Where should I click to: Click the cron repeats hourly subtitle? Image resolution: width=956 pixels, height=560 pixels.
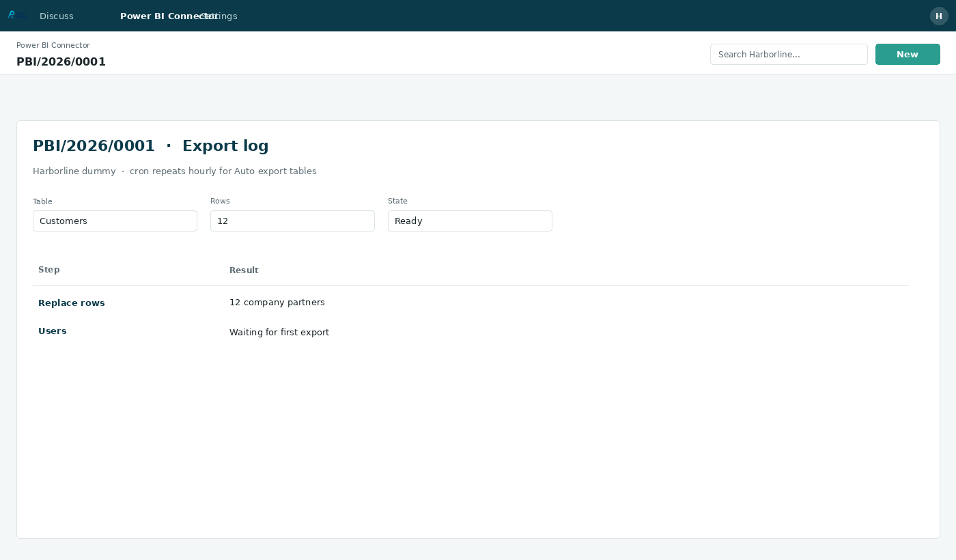pos(175,171)
